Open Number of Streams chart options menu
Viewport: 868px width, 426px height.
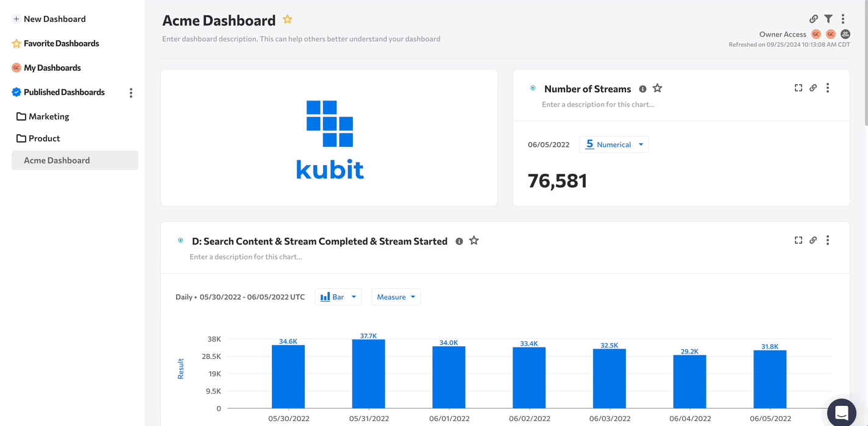click(827, 88)
